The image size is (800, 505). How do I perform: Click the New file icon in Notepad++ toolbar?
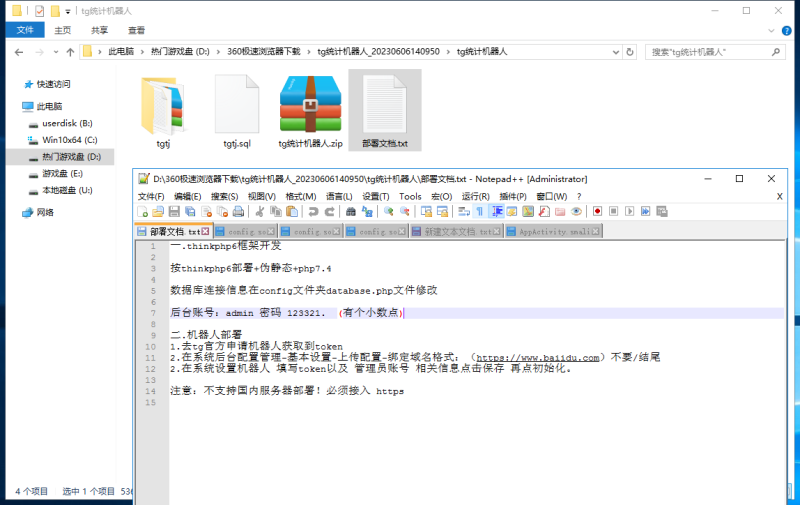(x=143, y=212)
